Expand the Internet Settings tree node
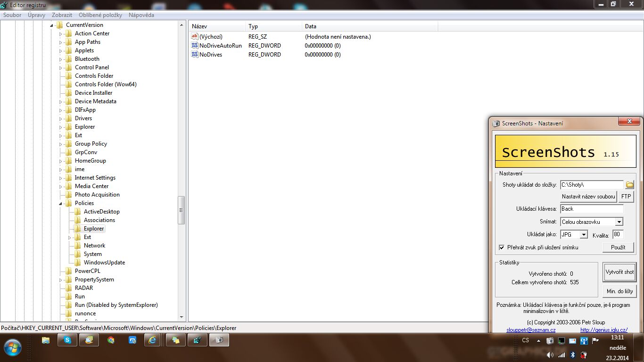The image size is (644, 362). click(60, 178)
